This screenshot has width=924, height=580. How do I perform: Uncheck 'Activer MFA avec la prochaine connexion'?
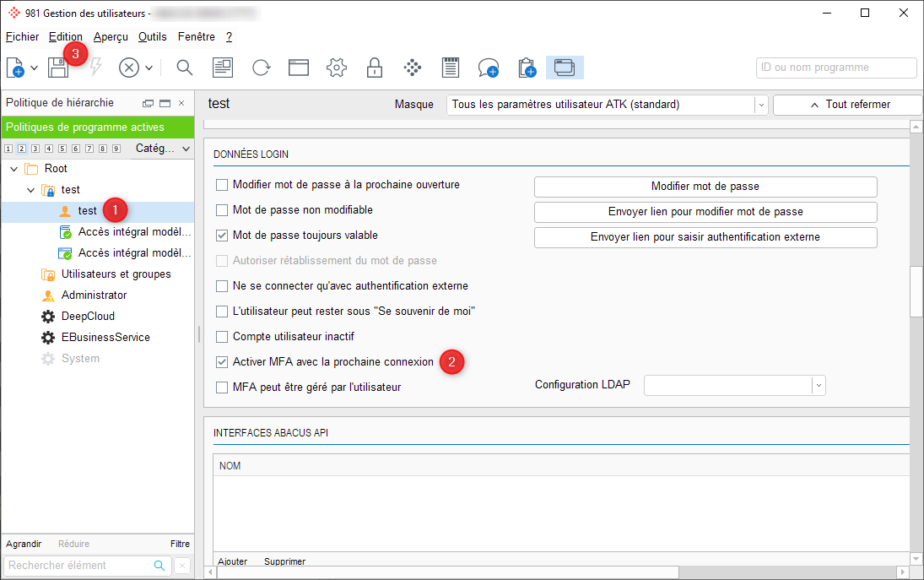click(x=223, y=362)
